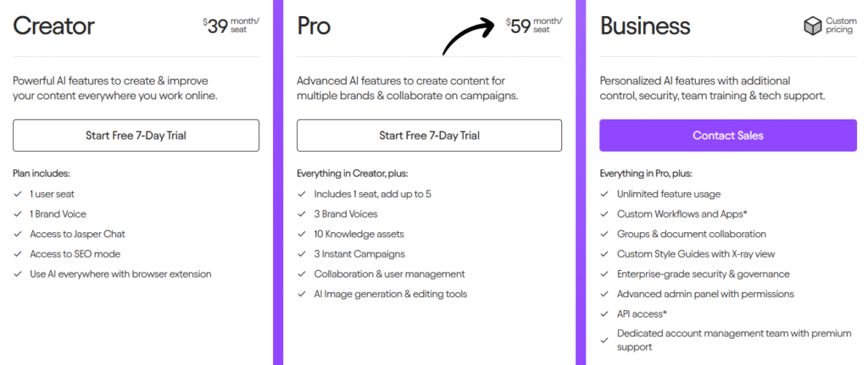Select the Creator plan heading
868x365 pixels.
click(53, 26)
